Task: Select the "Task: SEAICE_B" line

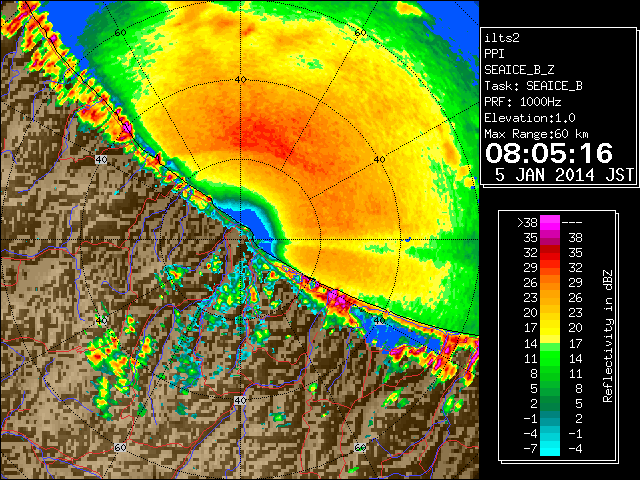Action: [x=533, y=86]
